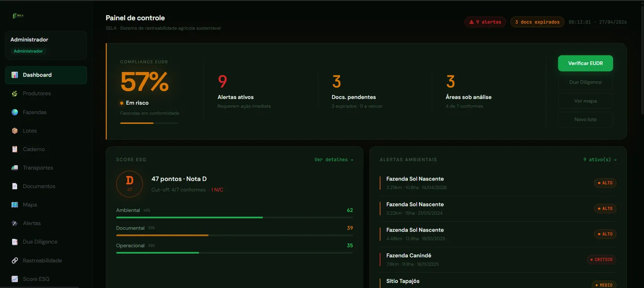644x288 pixels.
Task: Navigate to Transportes
Action: coord(46,168)
